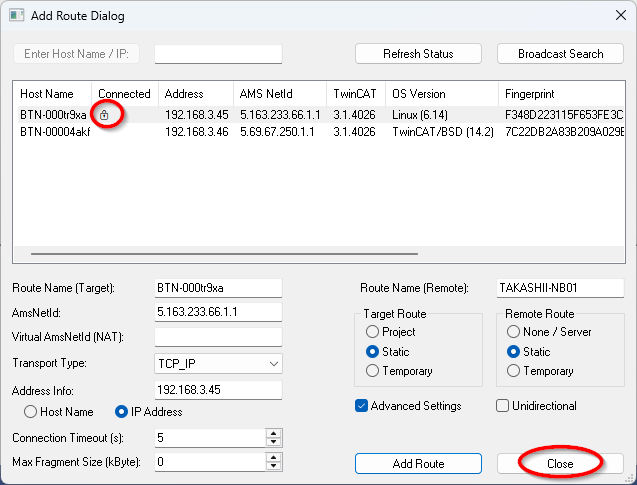Click the Add Route button
This screenshot has width=637, height=485.
click(x=419, y=464)
